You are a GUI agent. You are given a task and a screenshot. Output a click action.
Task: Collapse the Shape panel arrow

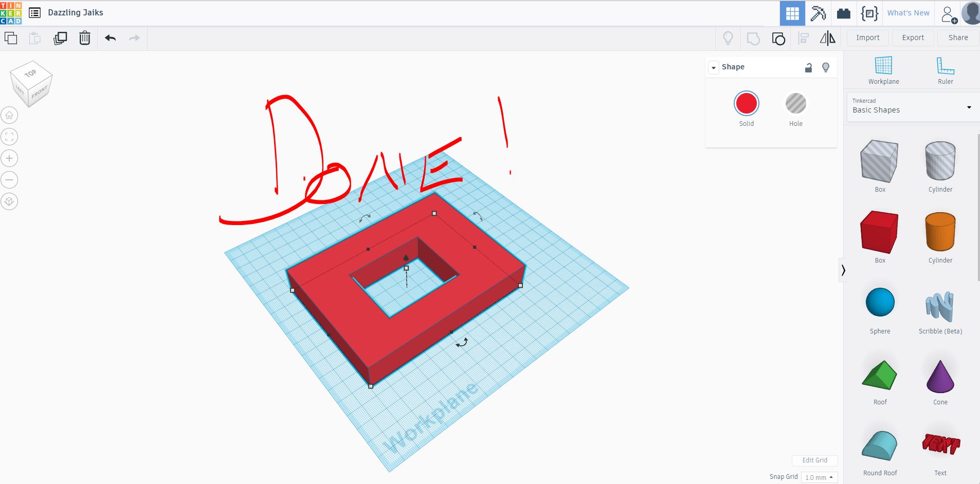pos(714,68)
